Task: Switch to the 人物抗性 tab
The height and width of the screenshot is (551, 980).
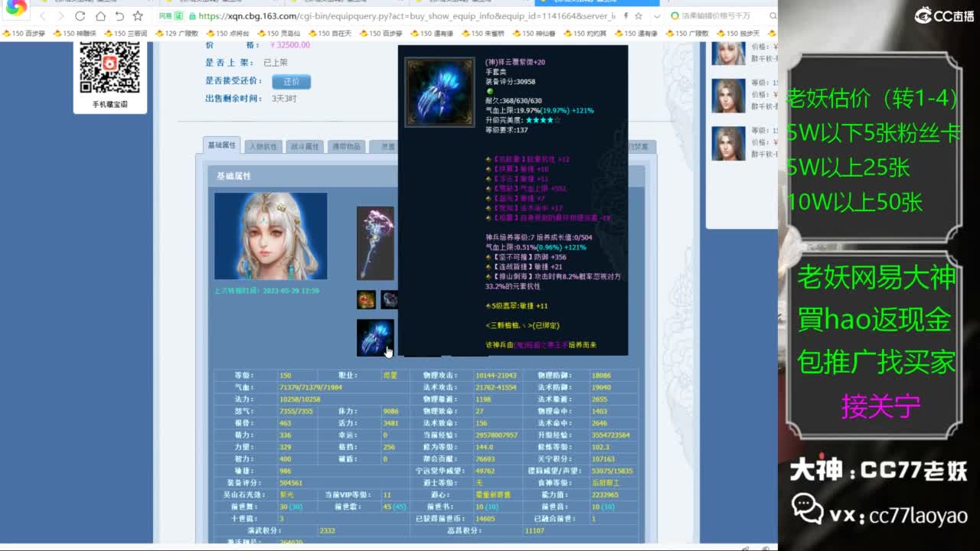Action: point(263,146)
